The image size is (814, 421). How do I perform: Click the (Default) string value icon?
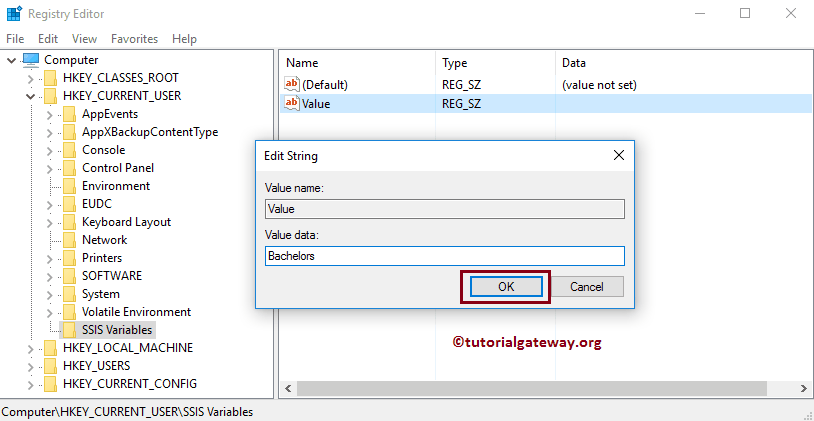pyautogui.click(x=292, y=84)
